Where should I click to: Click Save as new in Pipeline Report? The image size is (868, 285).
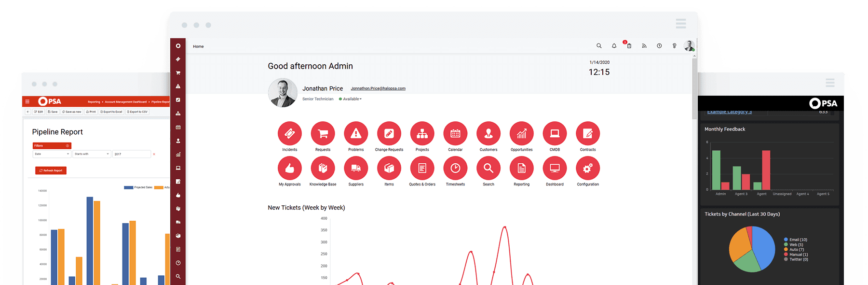point(72,112)
